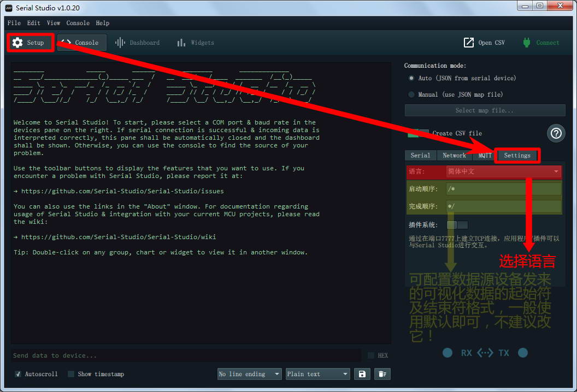Select Auto (JSON from serial device) mode

point(411,78)
